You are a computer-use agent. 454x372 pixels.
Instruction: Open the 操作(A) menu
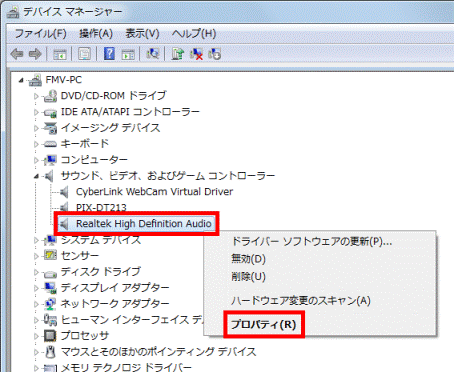96,33
